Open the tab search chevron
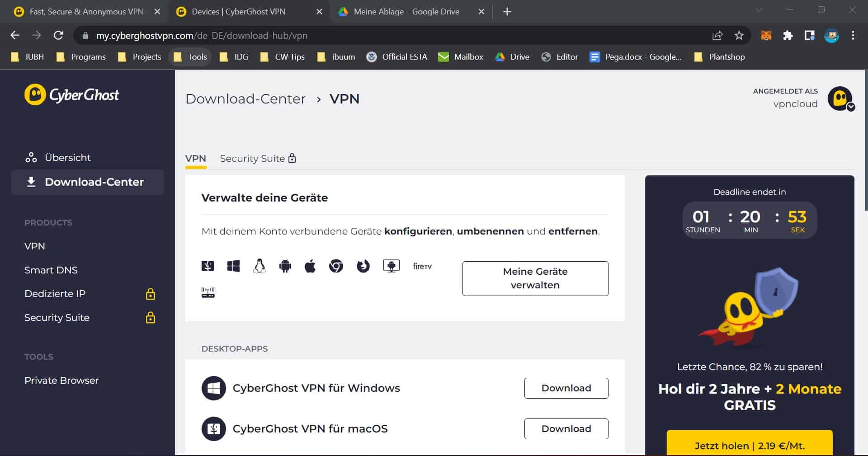868x456 pixels. click(759, 10)
